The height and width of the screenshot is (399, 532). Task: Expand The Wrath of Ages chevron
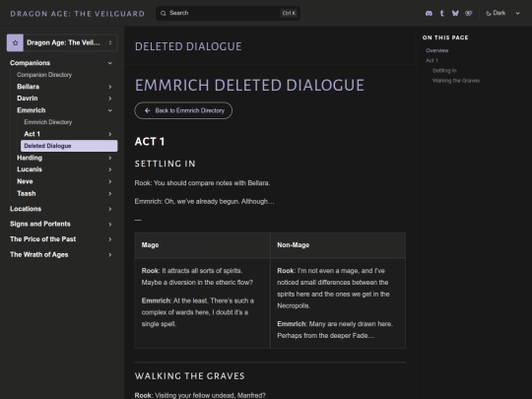110,254
